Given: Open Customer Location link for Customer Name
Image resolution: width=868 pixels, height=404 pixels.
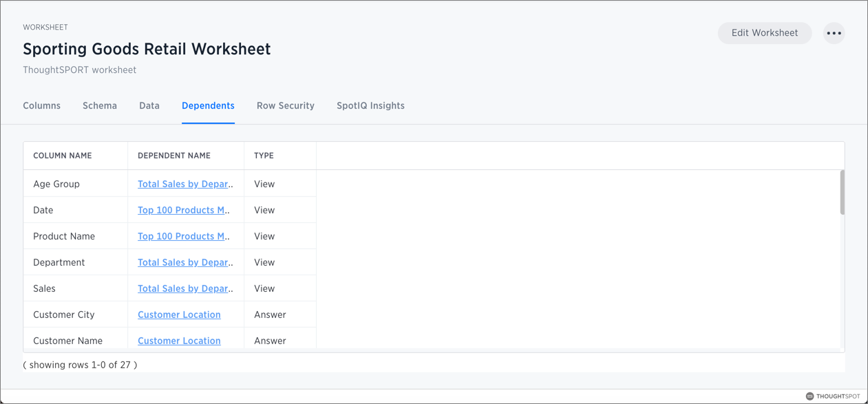Looking at the screenshot, I should 179,341.
